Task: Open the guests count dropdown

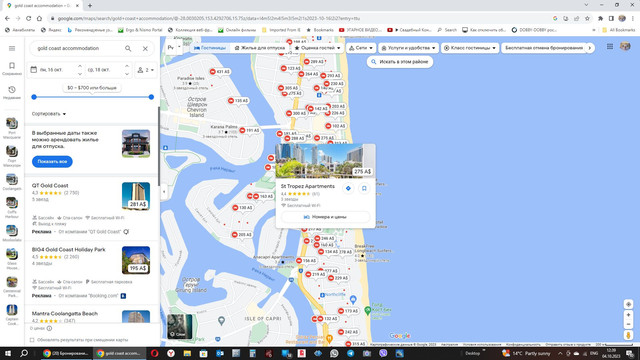Action: (146, 70)
